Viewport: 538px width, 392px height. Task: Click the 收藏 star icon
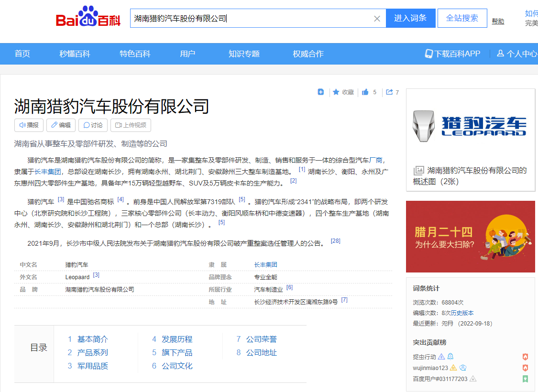click(x=336, y=92)
